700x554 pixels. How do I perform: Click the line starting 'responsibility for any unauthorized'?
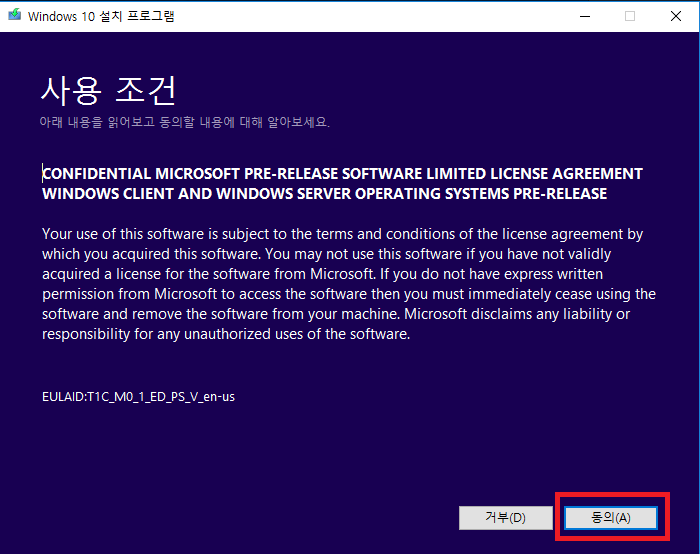[x=226, y=334]
